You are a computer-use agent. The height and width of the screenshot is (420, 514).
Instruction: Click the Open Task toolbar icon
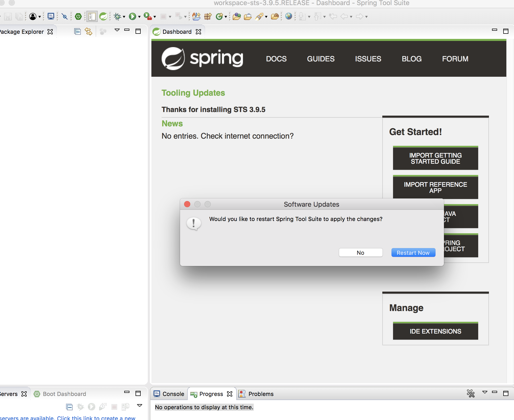pyautogui.click(x=248, y=17)
